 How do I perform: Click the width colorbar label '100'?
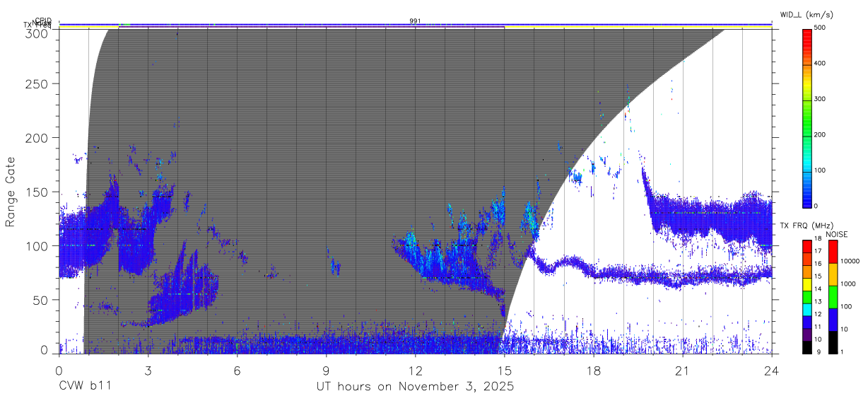(x=821, y=170)
